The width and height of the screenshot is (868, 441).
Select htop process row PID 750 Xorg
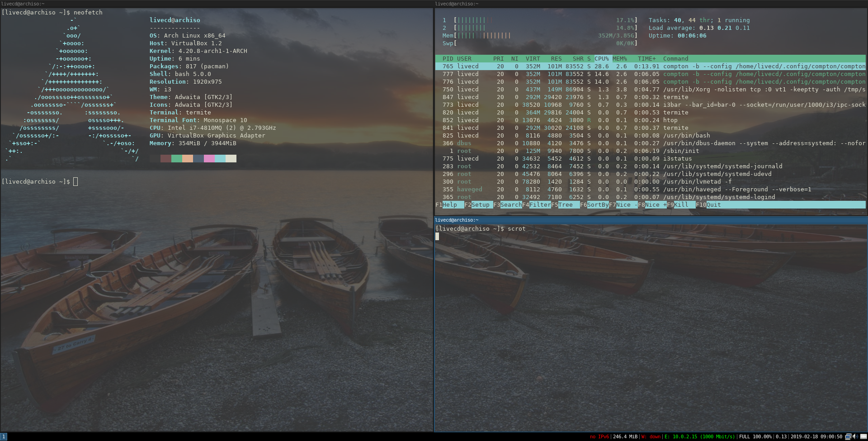point(651,90)
